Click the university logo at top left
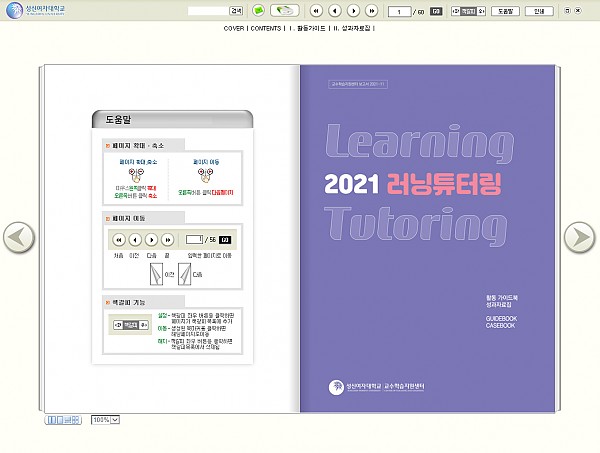 tap(36, 10)
